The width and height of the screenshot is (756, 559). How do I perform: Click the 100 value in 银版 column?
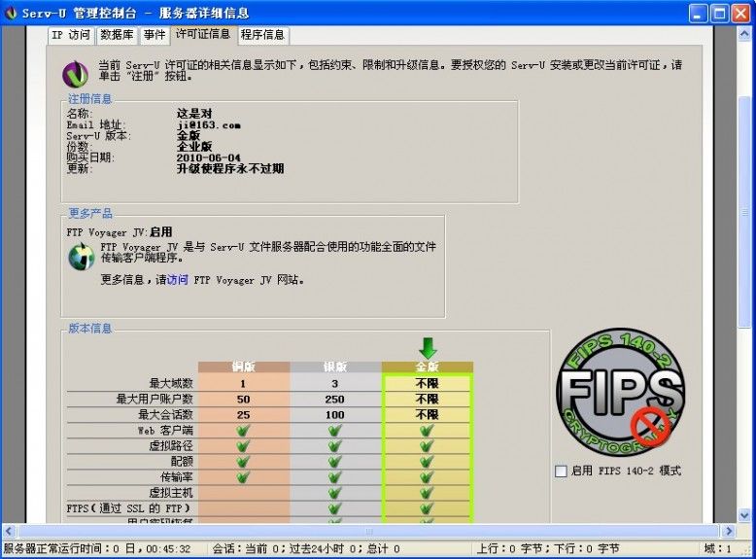click(x=335, y=415)
